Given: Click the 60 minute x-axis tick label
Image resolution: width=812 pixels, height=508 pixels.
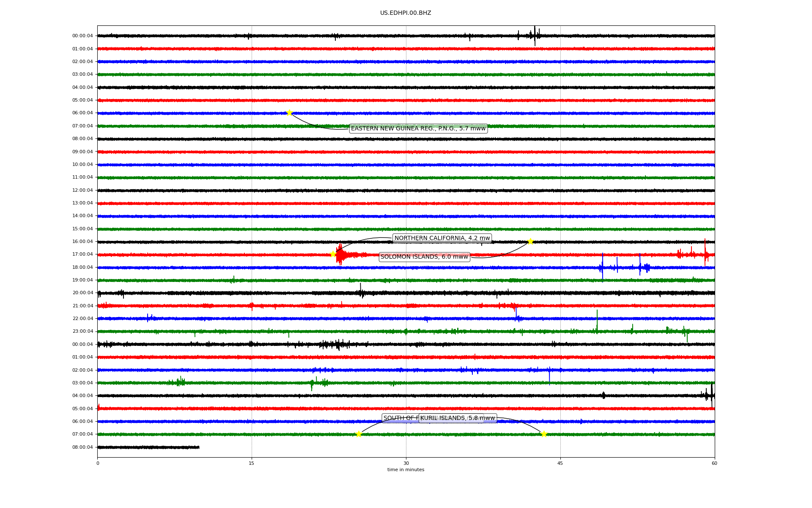Looking at the screenshot, I should click(x=714, y=463).
